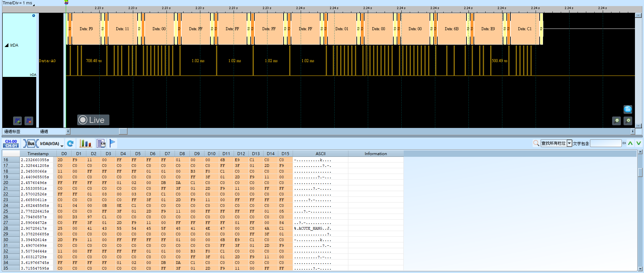Click the green up-arrow find previous button
The width and height of the screenshot is (644, 273).
click(x=631, y=143)
